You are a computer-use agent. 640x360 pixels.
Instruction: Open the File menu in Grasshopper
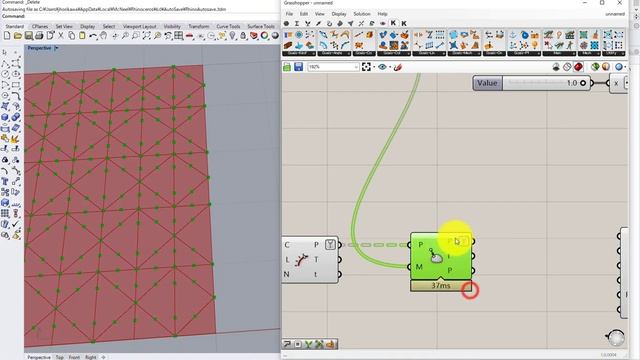pos(289,14)
